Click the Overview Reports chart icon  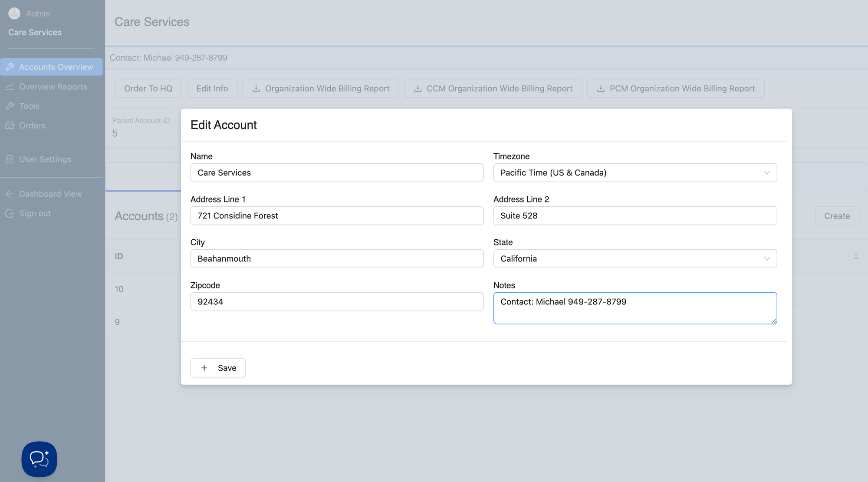[x=10, y=87]
